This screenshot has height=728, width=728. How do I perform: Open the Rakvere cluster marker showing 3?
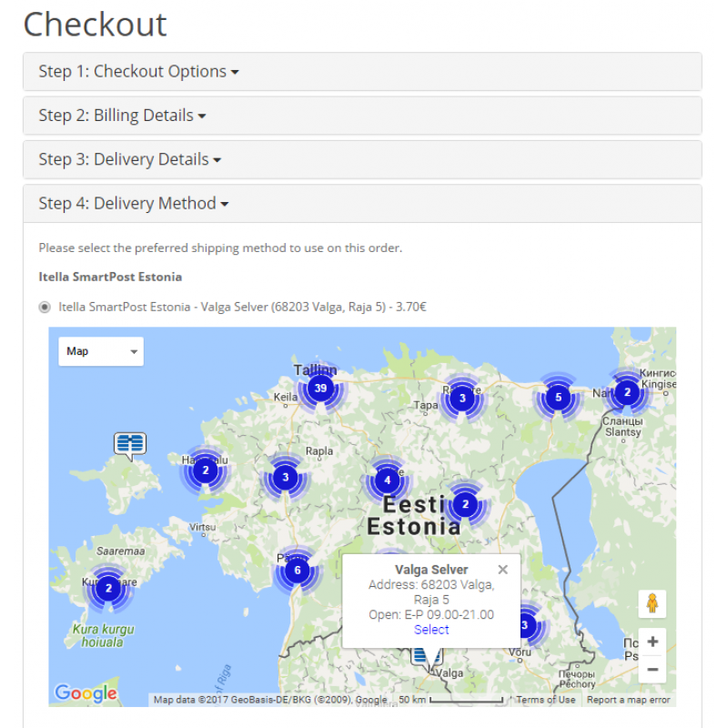coord(462,398)
